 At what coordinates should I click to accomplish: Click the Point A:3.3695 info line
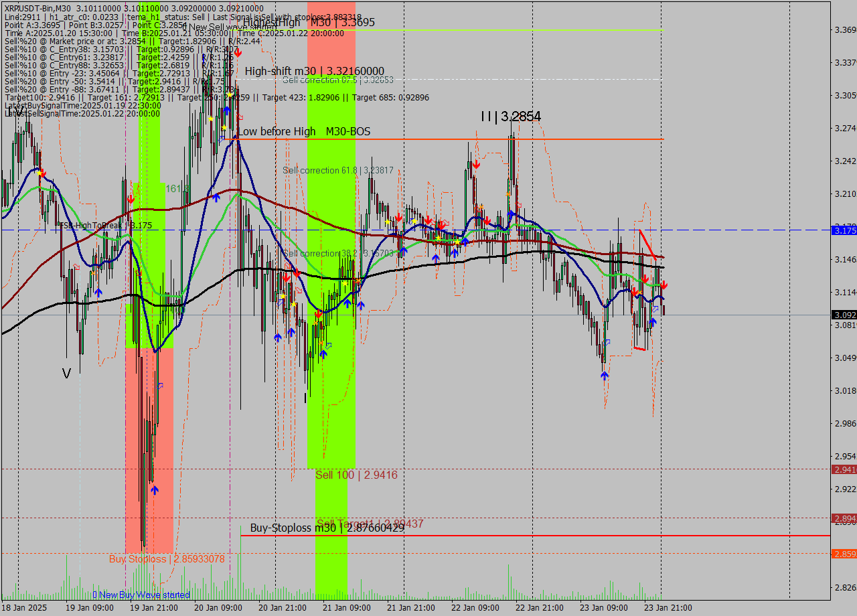(95, 25)
